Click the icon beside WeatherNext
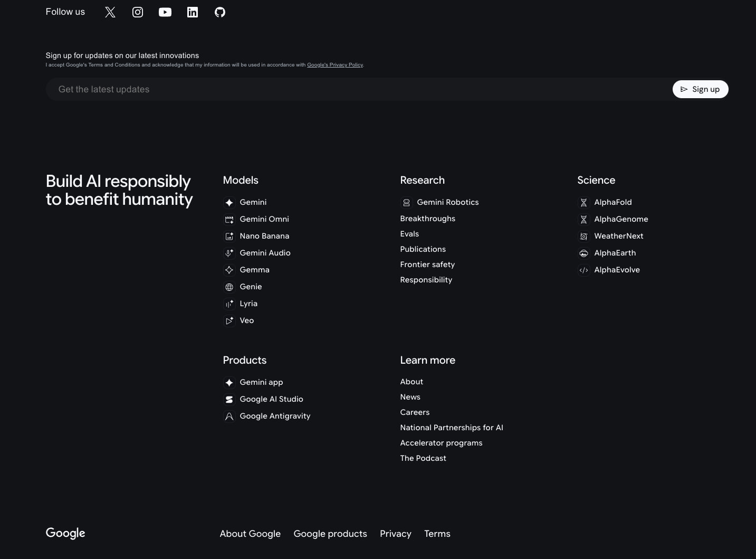756x559 pixels. pyautogui.click(x=584, y=236)
